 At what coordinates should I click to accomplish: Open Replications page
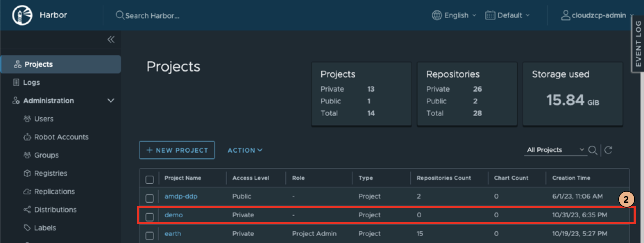pyautogui.click(x=54, y=192)
